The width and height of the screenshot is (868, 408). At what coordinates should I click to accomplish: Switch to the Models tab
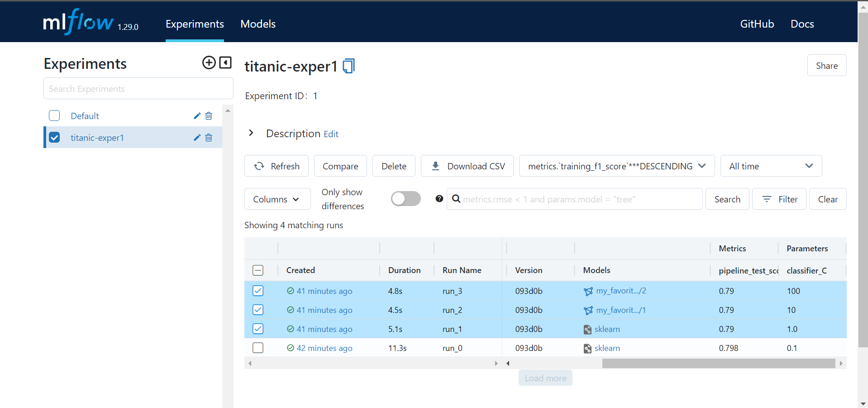258,24
